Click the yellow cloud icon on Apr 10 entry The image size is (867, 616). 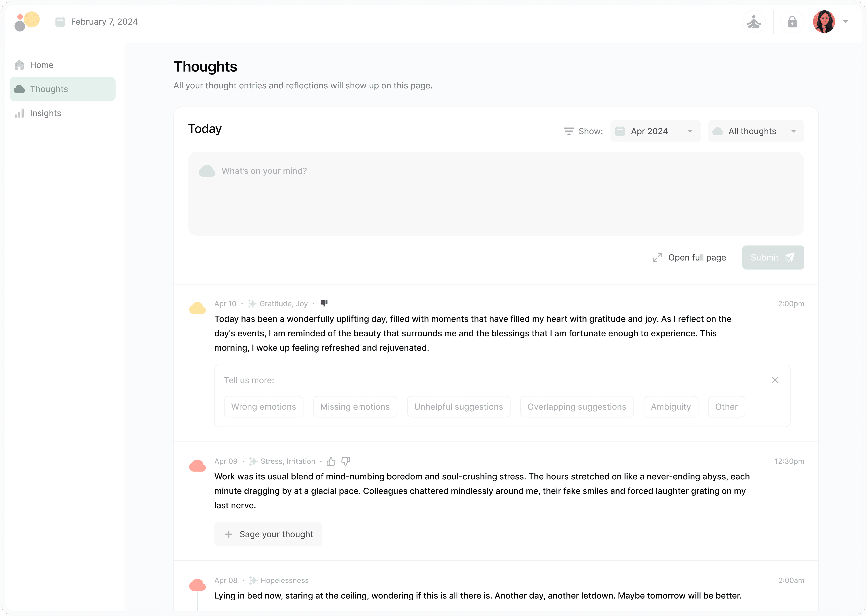[197, 308]
